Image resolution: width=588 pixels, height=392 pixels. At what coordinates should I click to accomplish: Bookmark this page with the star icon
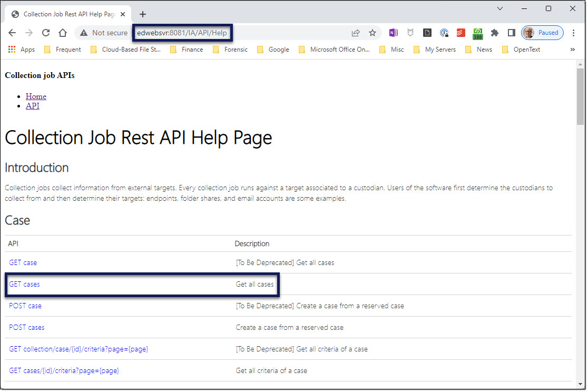[373, 33]
